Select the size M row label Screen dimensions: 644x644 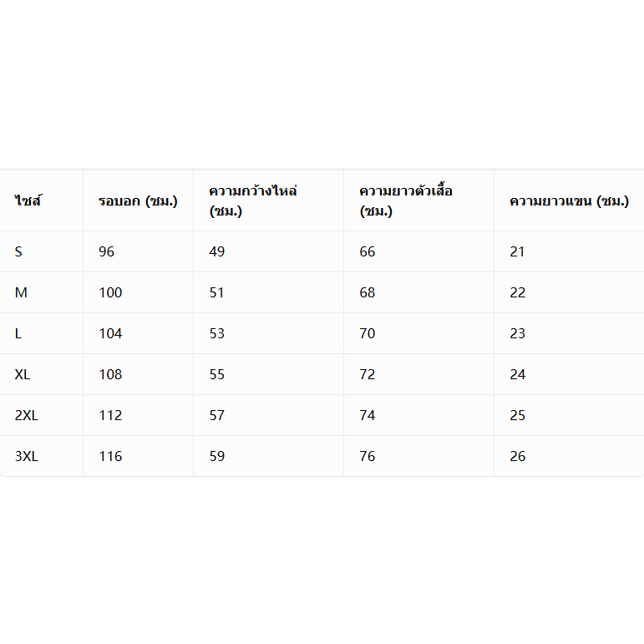pyautogui.click(x=21, y=292)
